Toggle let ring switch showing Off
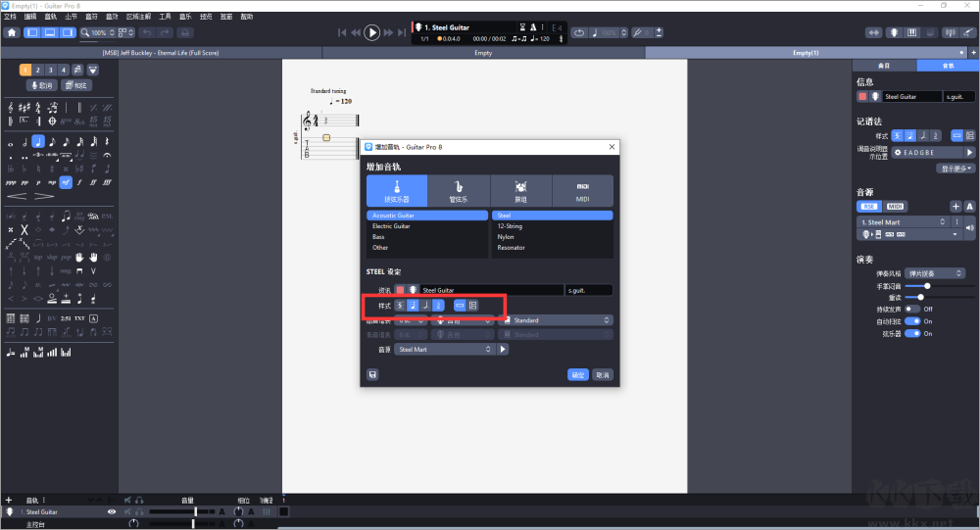This screenshot has width=980, height=530. 912,309
